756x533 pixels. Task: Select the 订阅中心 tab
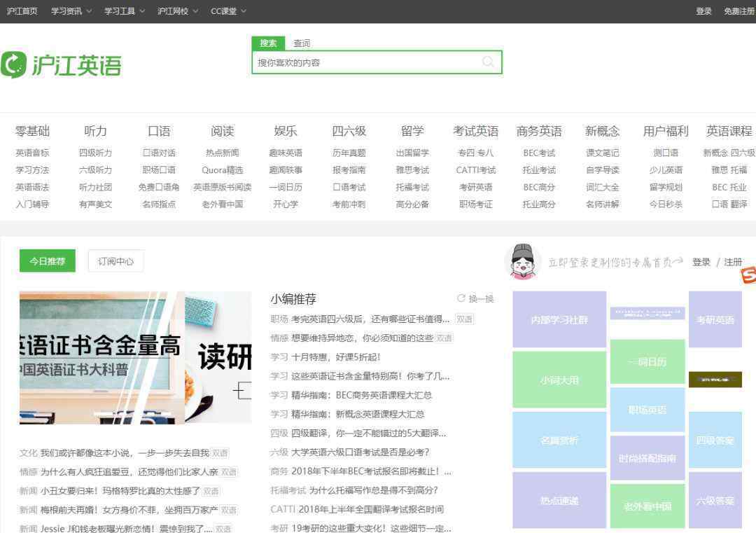(x=115, y=261)
